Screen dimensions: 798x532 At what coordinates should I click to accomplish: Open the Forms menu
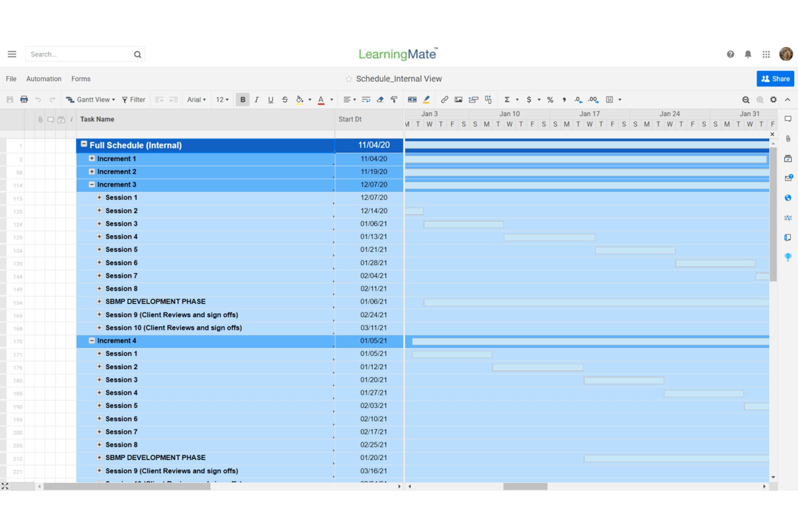[x=81, y=79]
